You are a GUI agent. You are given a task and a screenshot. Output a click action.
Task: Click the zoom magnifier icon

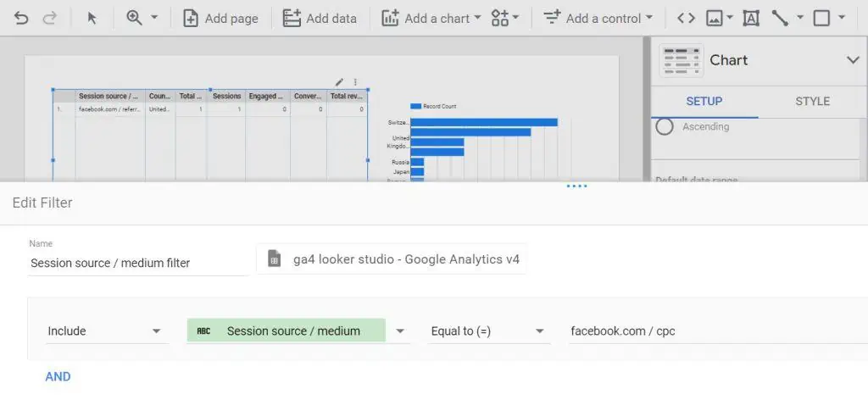pos(134,18)
